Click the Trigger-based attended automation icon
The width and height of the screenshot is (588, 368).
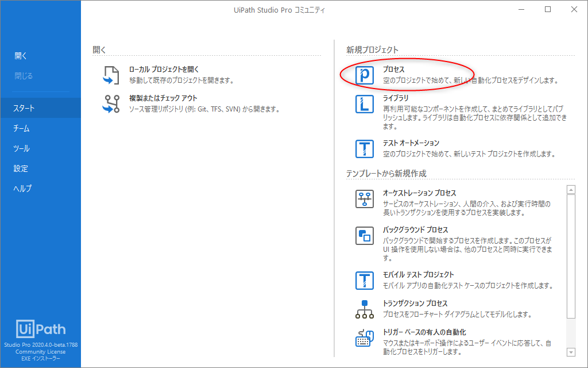click(x=365, y=338)
